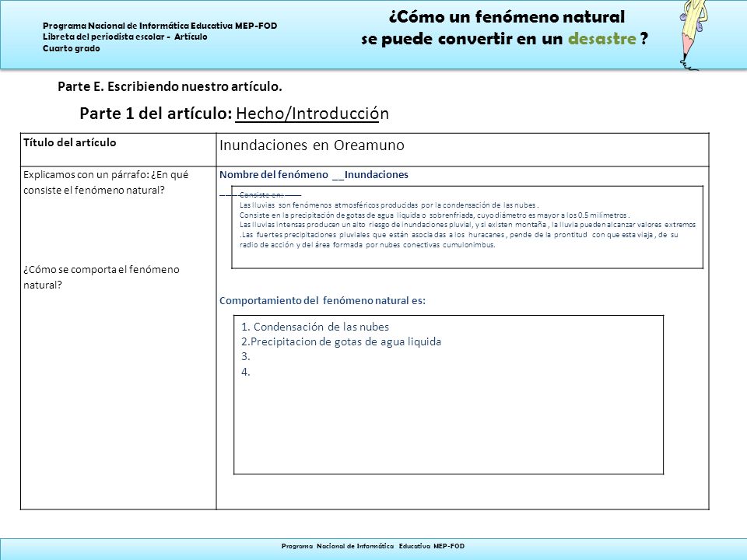This screenshot has width=747, height=560.
Task: Click 'Comportamiento del fenómeno natural es:' heading
Action: click(322, 300)
